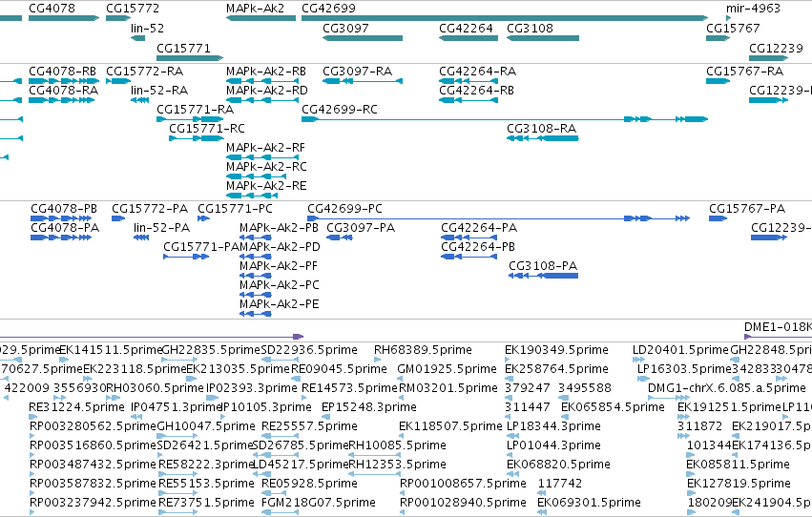
Task: Click the DME1-018K feature label
Action: (x=778, y=327)
